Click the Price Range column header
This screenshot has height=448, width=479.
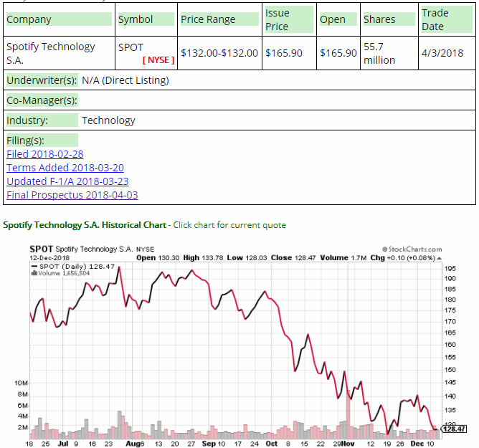coord(219,19)
